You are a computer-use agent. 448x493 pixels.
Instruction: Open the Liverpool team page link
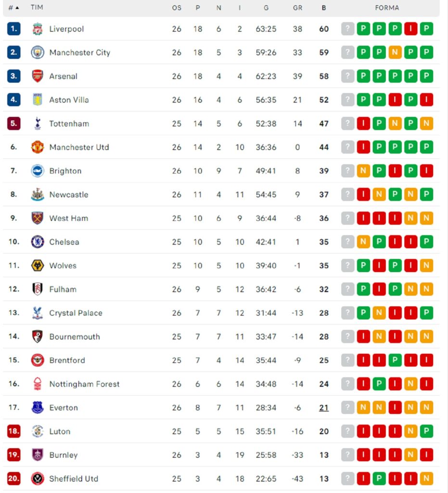[x=66, y=28]
